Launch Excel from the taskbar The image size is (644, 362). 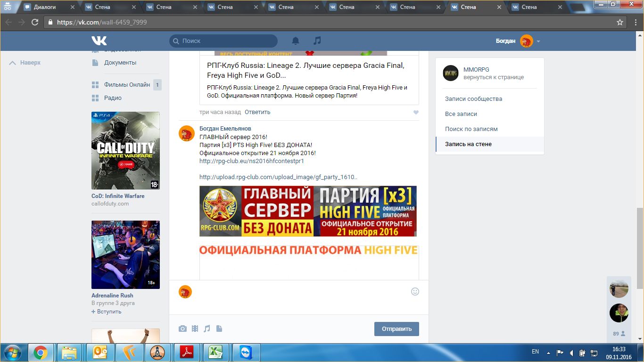[215, 353]
